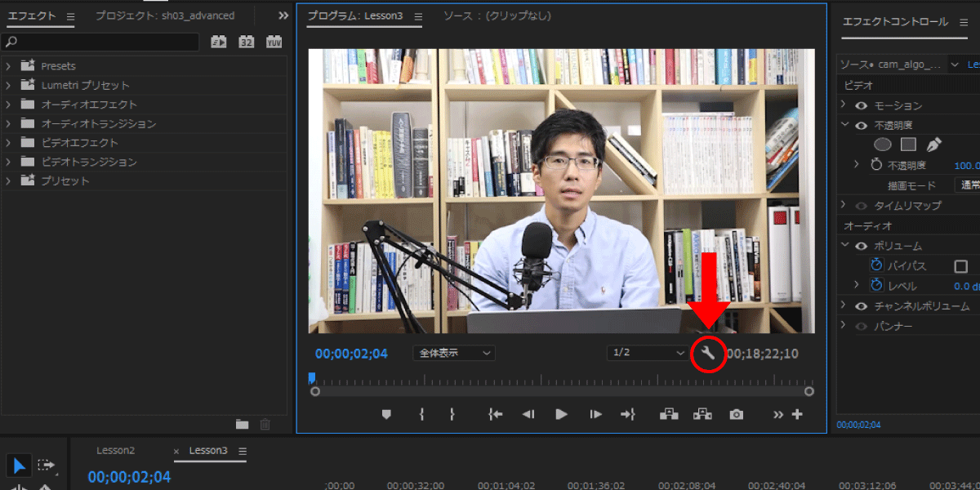Toggle ボリューム effect eye

tap(861, 246)
